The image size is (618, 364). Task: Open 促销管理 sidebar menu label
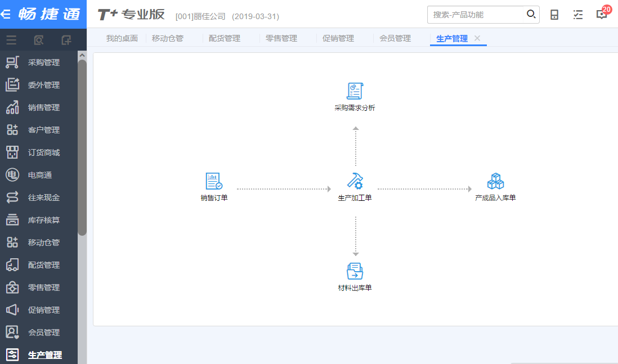(x=44, y=309)
